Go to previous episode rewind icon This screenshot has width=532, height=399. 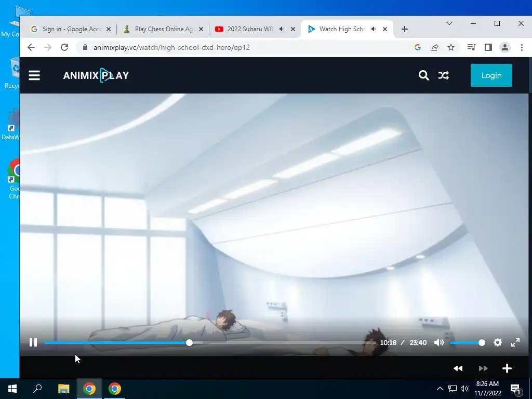click(458, 368)
